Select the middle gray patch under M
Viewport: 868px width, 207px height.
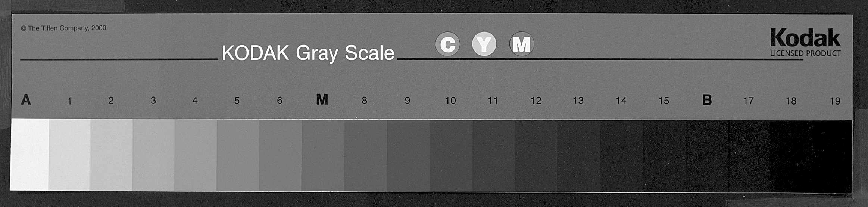pyautogui.click(x=323, y=155)
